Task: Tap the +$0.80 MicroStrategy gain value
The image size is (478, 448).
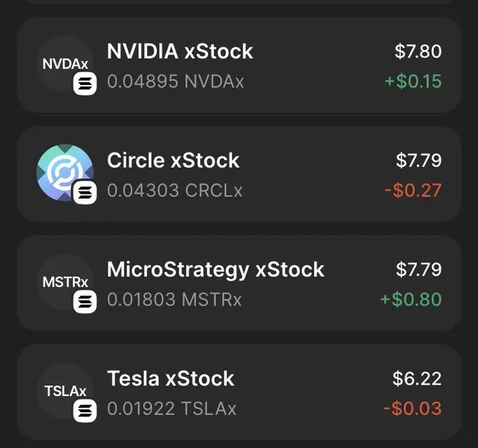Action: [411, 299]
